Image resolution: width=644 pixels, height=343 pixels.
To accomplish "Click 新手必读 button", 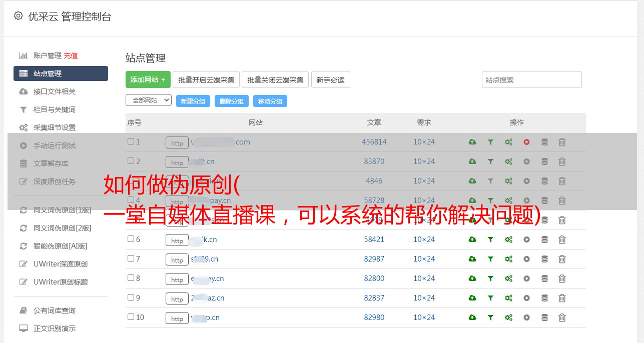I will tap(330, 79).
